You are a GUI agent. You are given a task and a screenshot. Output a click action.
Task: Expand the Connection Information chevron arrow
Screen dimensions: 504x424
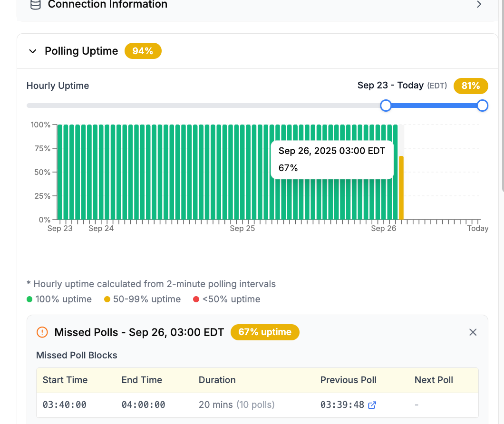click(x=479, y=5)
